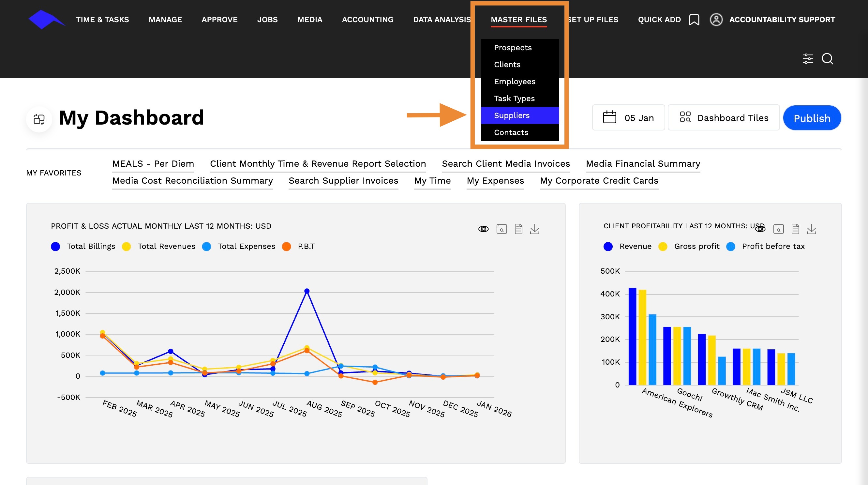The width and height of the screenshot is (868, 485).
Task: Open the bookmark icon next to Quick Add
Action: (694, 20)
